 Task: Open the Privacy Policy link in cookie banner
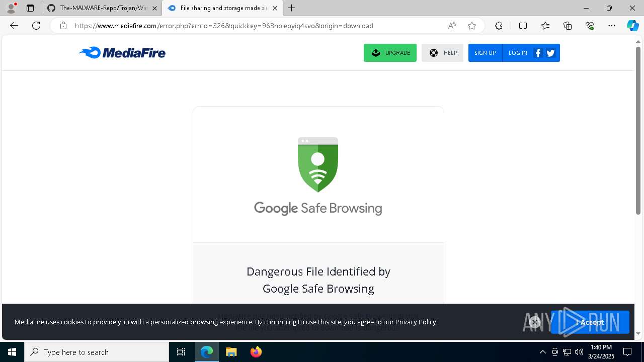tap(416, 322)
